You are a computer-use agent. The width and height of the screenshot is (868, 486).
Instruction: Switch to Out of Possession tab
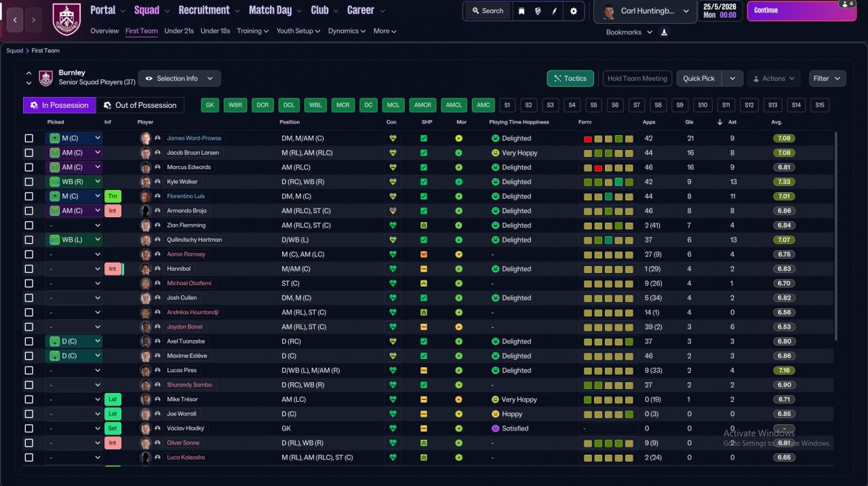tap(140, 105)
